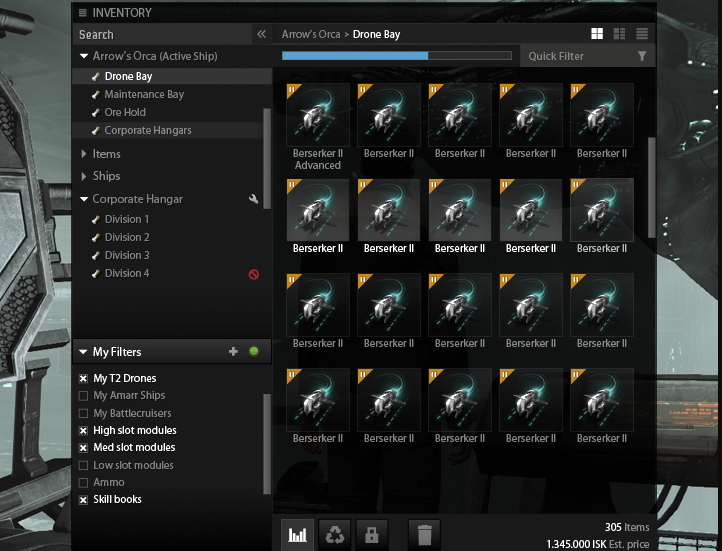The height and width of the screenshot is (551, 722).
Task: Switch to details grid view mode
Action: (620, 34)
